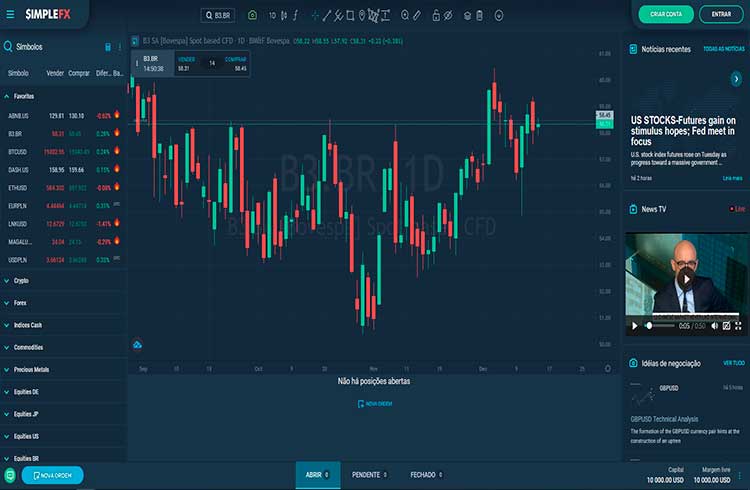Click the news carousel next arrow
Screen dimensions: 750x490
point(736,78)
